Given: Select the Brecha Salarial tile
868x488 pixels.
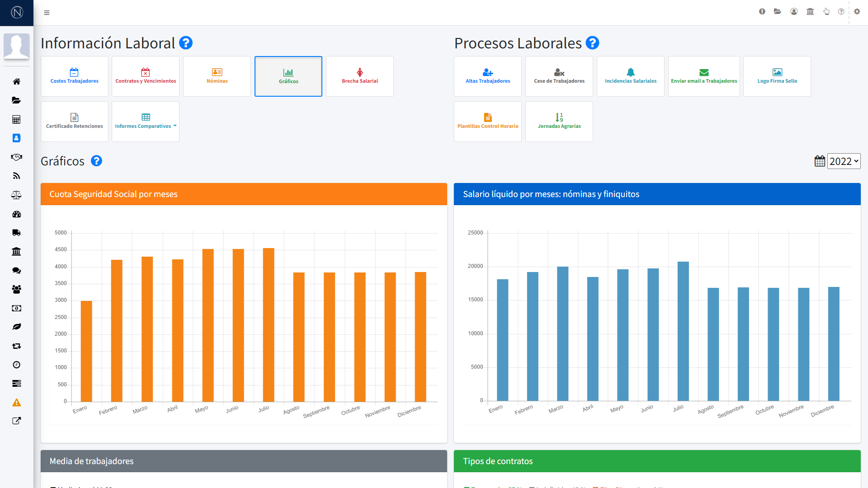Looking at the screenshot, I should pos(360,76).
